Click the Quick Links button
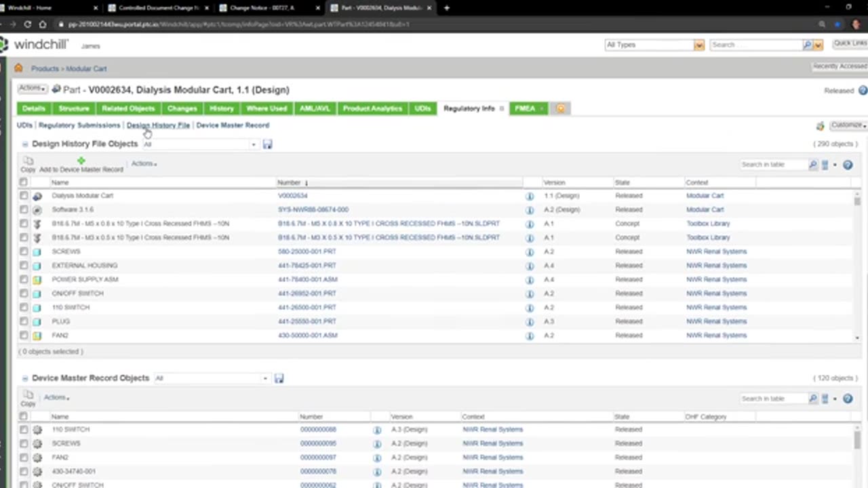This screenshot has width=868, height=488. tap(850, 43)
